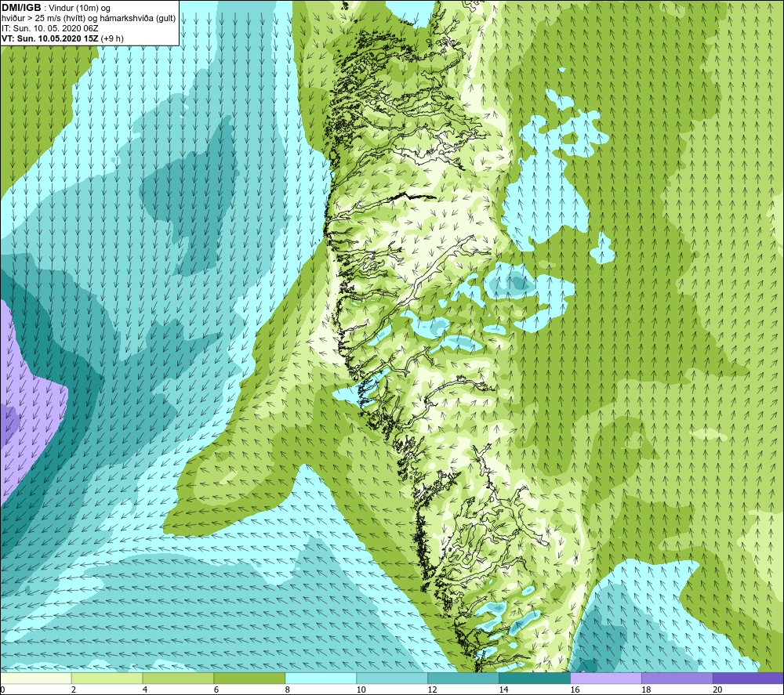Click the legend scale label 6
784x695 pixels.
(x=216, y=690)
